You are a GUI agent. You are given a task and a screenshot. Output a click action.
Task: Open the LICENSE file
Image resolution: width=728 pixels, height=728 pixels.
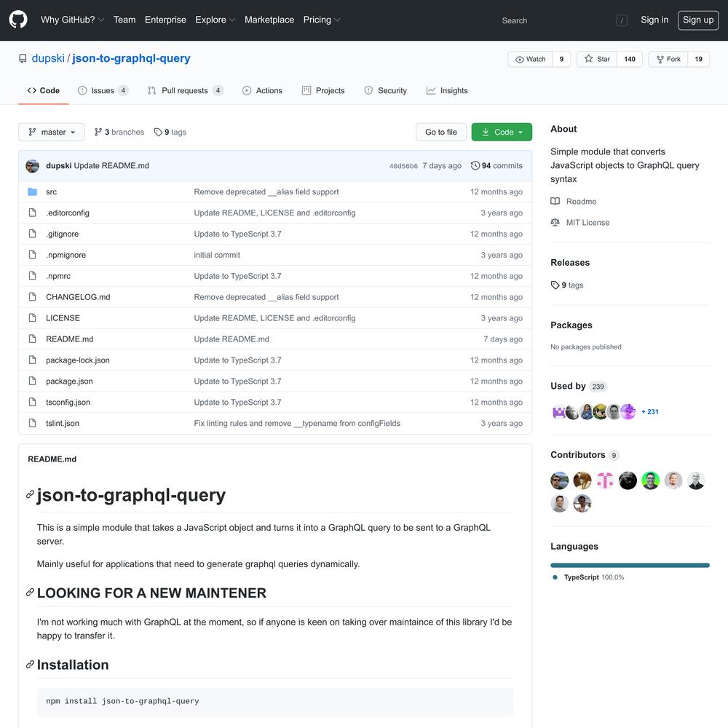[x=63, y=318]
